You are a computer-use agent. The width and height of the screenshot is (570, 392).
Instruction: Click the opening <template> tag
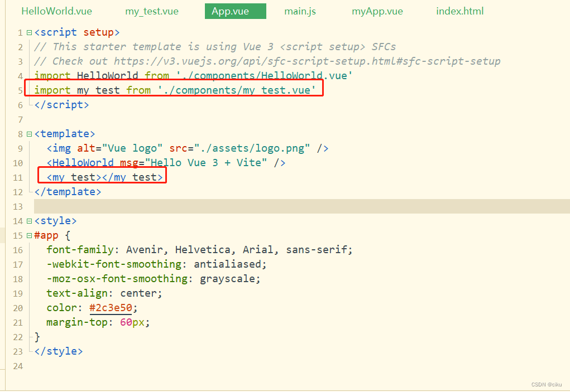pyautogui.click(x=65, y=134)
